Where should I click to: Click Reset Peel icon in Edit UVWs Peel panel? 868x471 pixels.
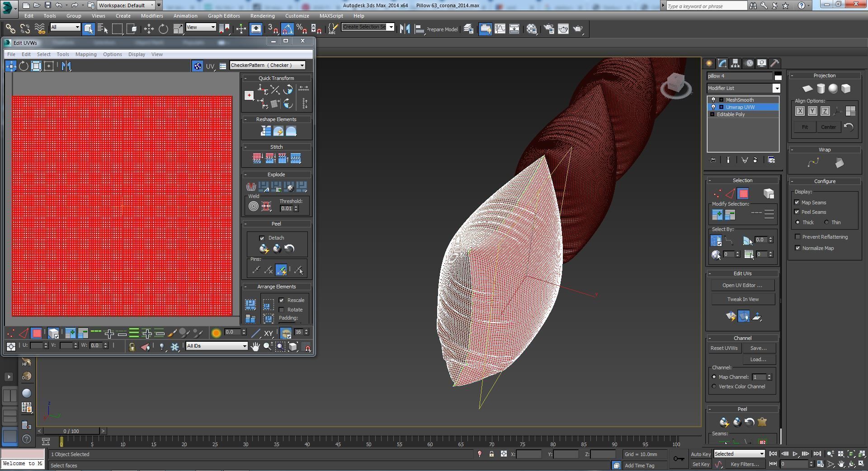coord(289,249)
